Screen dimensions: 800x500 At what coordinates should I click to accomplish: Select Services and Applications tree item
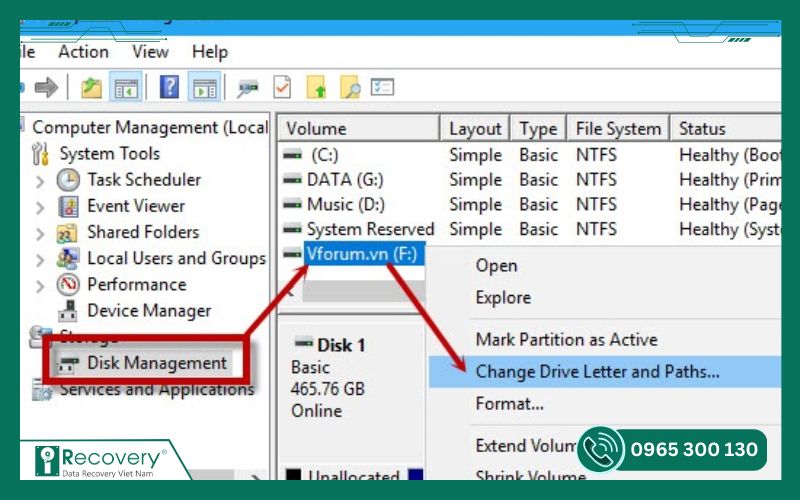pos(157,390)
